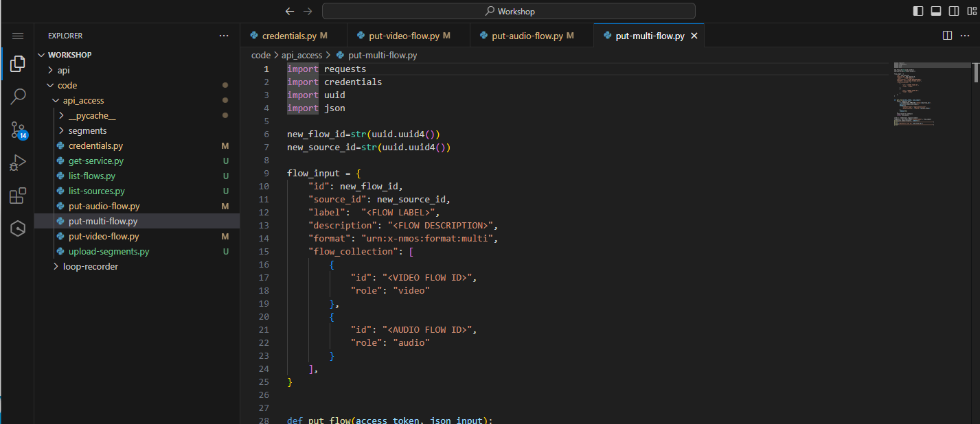The image size is (980, 424).
Task: Open credentials.py in the explorer tree
Action: [x=137, y=145]
